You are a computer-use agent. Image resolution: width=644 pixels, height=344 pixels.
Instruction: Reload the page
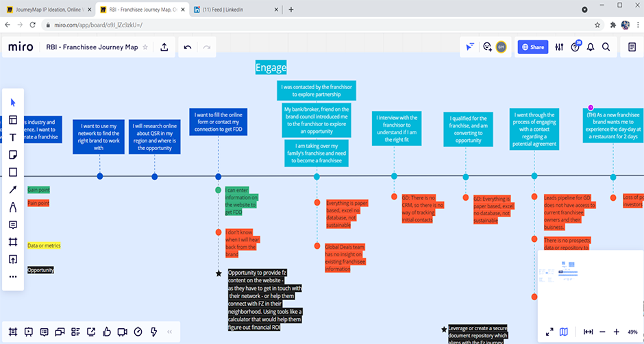[x=33, y=25]
